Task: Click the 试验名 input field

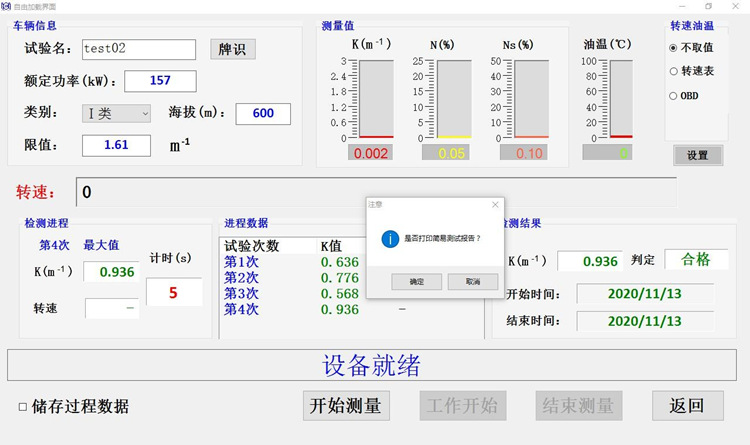Action: pos(139,49)
